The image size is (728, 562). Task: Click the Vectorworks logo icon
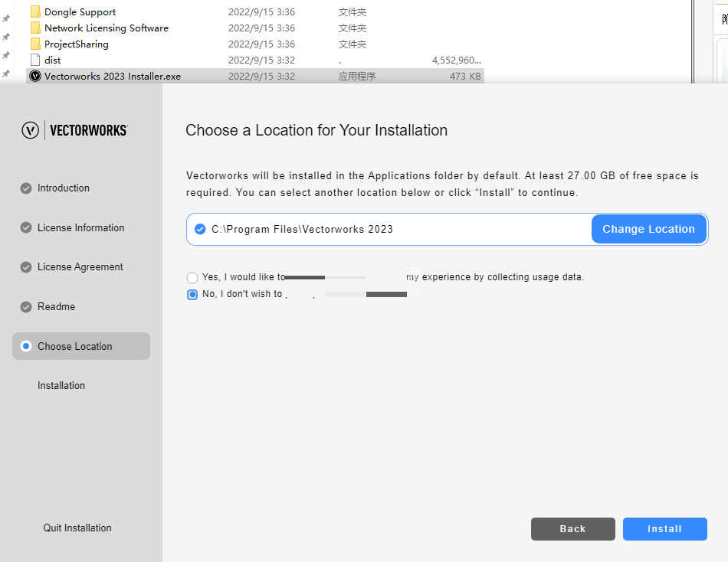(x=30, y=130)
